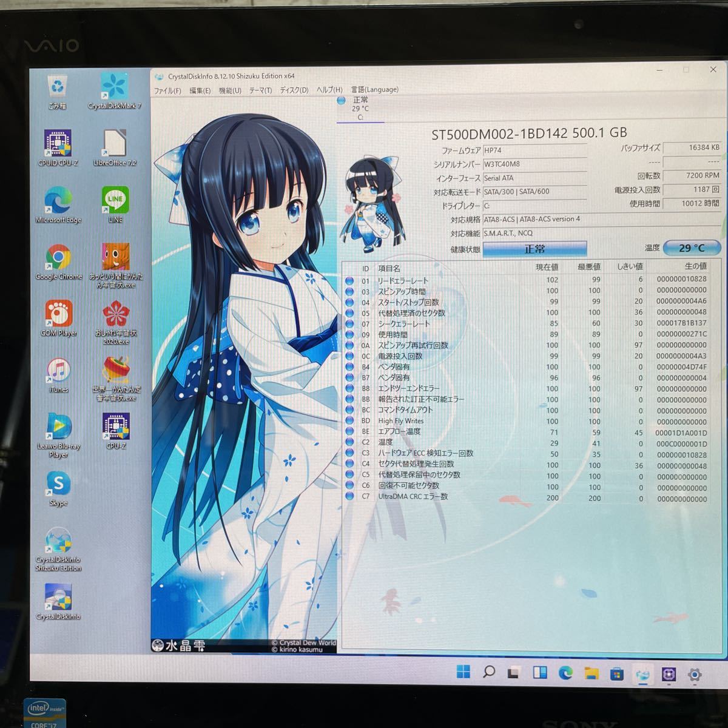Select the エアフロー温度 attribute row
728x728 pixels.
click(x=527, y=432)
